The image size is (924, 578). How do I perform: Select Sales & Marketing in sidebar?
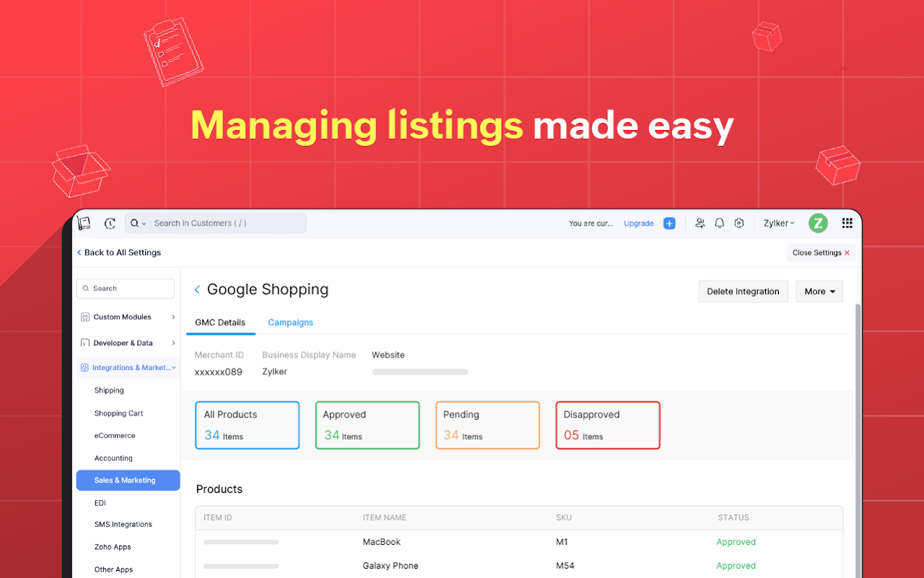tap(128, 480)
